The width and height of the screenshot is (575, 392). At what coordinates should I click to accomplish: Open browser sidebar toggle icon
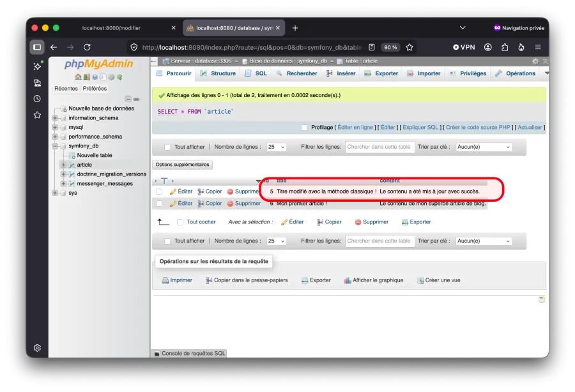click(37, 47)
